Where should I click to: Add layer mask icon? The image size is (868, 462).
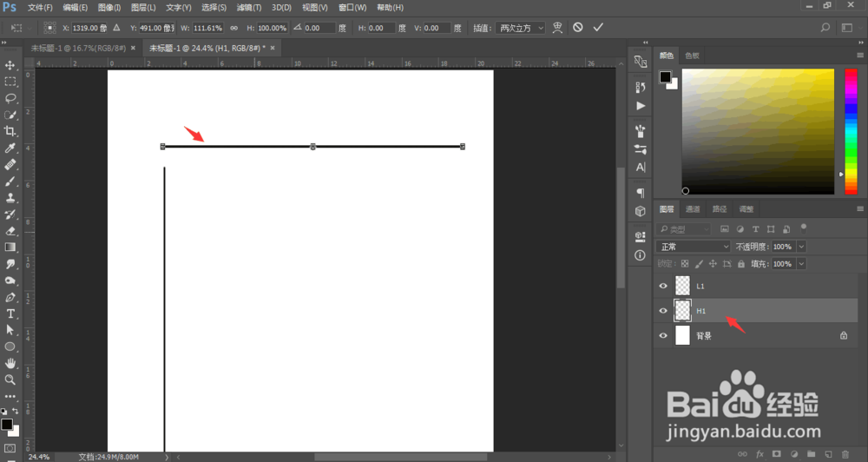click(777, 454)
